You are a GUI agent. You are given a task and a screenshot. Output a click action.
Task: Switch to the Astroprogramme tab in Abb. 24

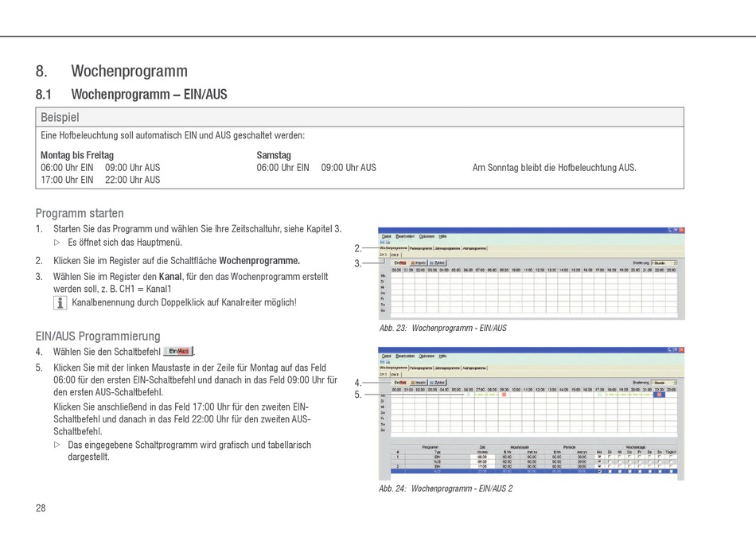(x=474, y=368)
